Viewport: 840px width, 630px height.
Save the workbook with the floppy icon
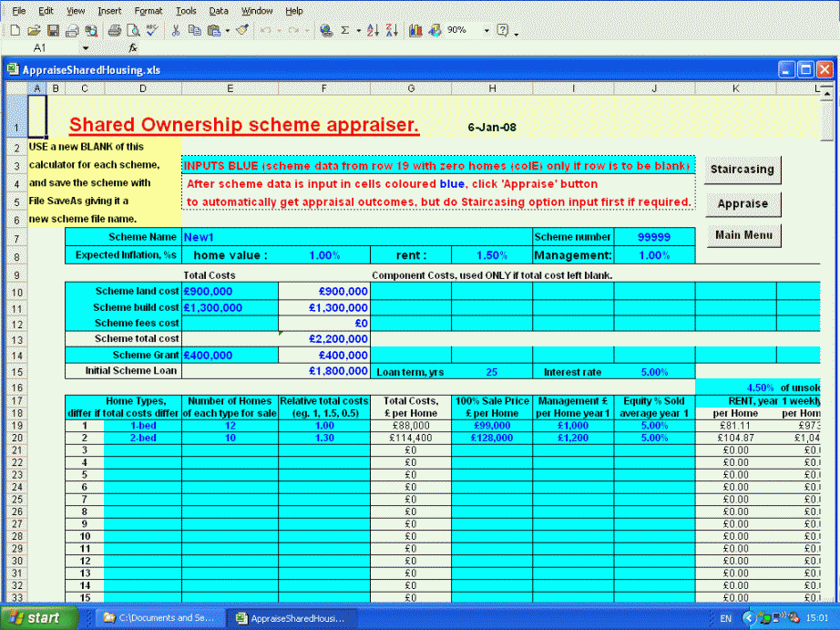pyautogui.click(x=53, y=31)
